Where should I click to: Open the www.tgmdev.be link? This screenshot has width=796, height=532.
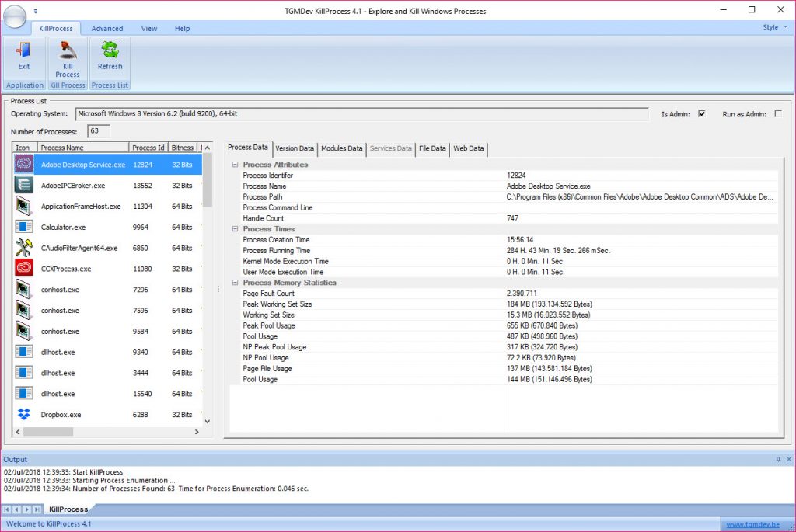point(752,524)
